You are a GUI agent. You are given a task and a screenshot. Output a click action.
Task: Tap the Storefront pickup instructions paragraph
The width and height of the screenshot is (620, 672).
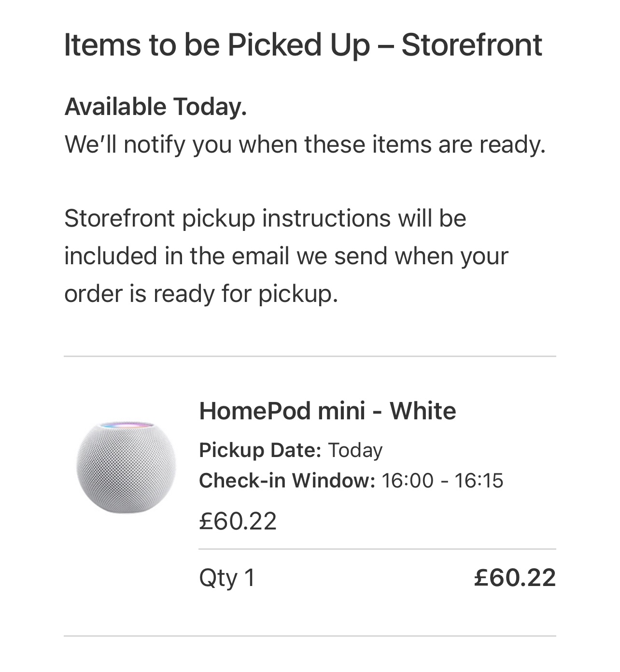click(286, 256)
